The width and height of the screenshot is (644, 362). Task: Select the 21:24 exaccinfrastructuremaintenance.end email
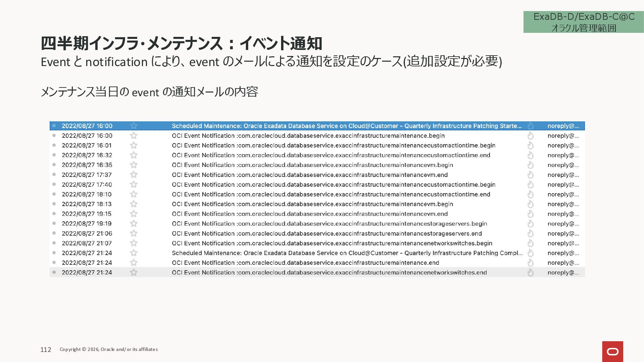[x=305, y=263]
